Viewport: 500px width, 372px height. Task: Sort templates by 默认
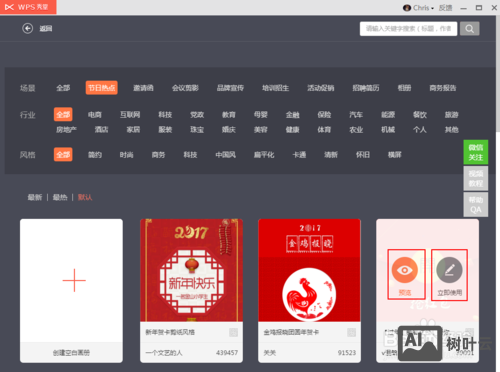pos(85,197)
